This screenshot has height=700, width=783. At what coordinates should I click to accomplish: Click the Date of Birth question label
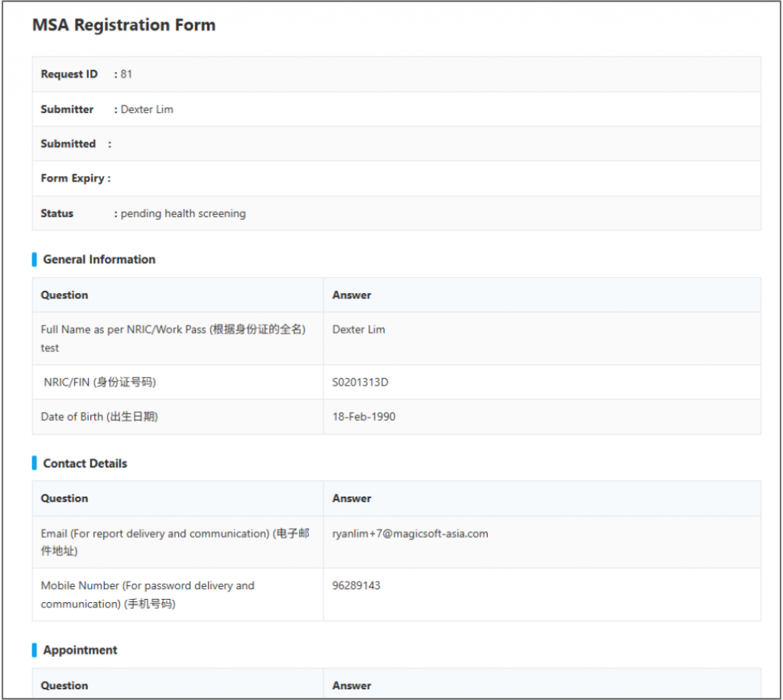tap(99, 417)
